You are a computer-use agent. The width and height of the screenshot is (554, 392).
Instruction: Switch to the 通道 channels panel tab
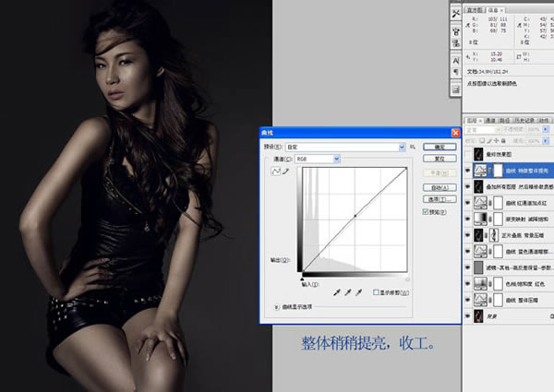491,120
